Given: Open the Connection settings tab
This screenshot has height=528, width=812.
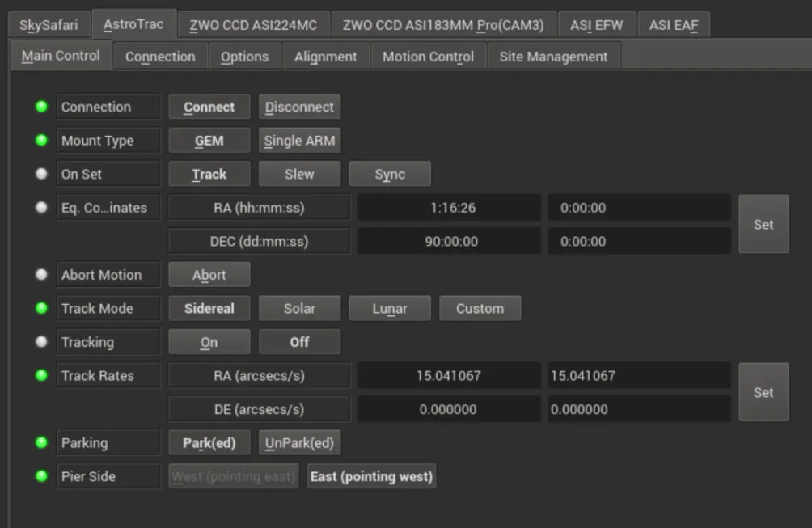Looking at the screenshot, I should pos(160,57).
